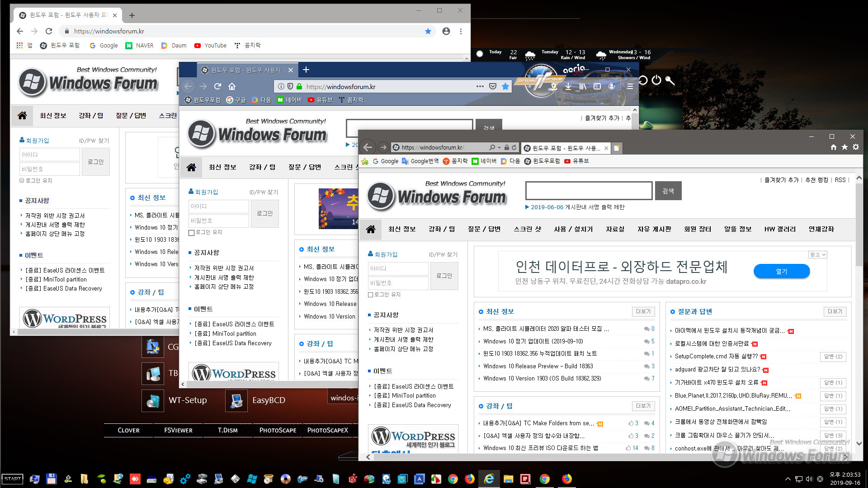Open a new tab in Chrome
The image size is (868, 488).
tap(132, 15)
